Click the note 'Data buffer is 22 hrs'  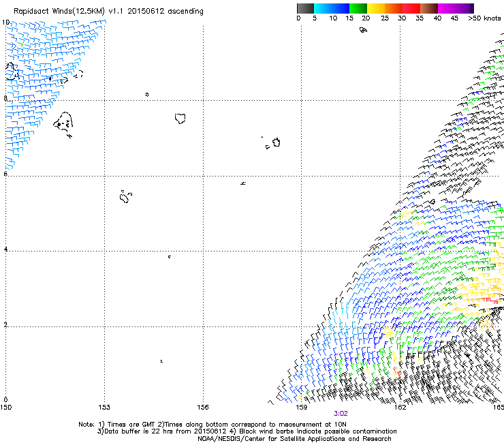tap(139, 431)
